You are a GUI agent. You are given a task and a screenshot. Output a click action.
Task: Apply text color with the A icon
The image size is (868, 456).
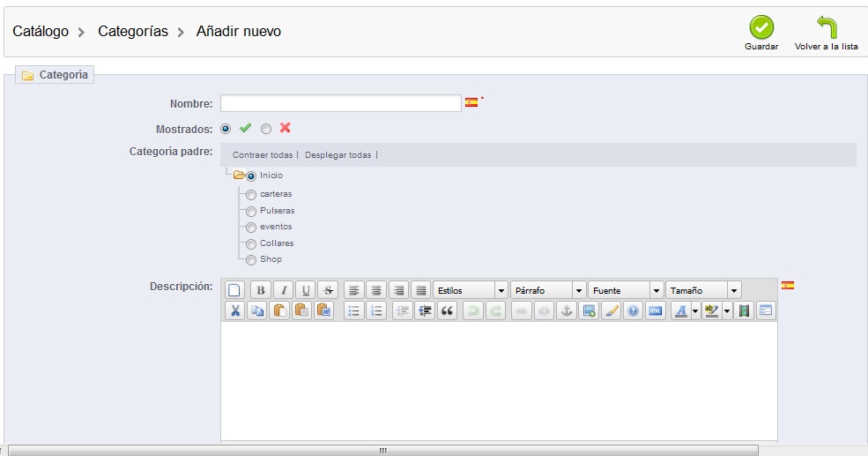click(680, 310)
